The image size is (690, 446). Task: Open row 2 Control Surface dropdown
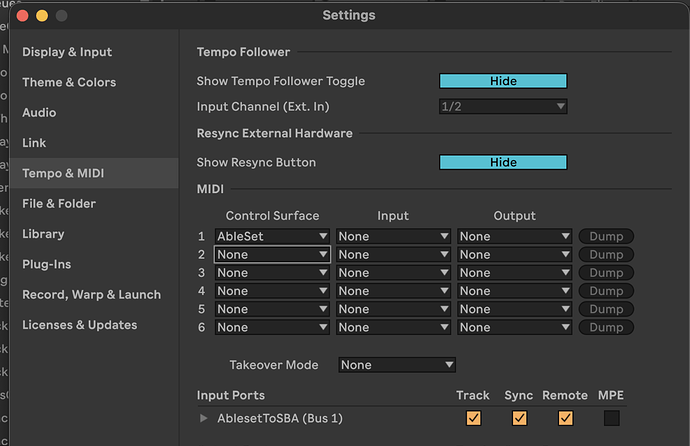tap(272, 255)
